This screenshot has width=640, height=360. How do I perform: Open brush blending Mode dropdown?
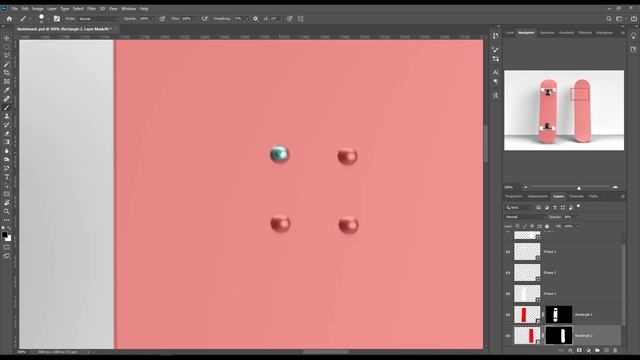tap(98, 19)
